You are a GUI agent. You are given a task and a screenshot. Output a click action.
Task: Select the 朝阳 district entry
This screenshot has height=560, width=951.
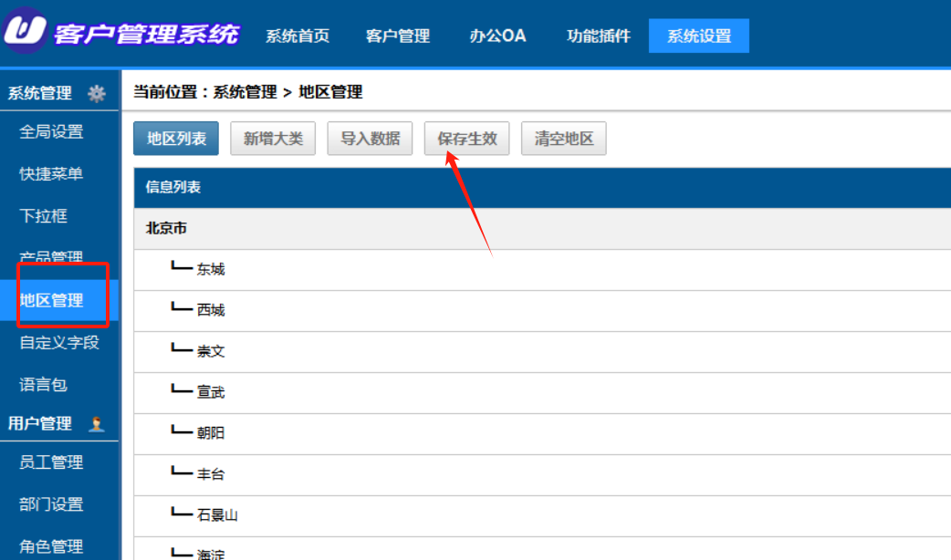(211, 432)
